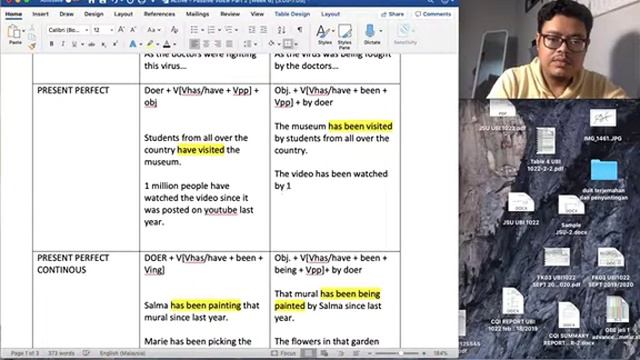
Task: Toggle subscript formatting
Action: (x=104, y=44)
